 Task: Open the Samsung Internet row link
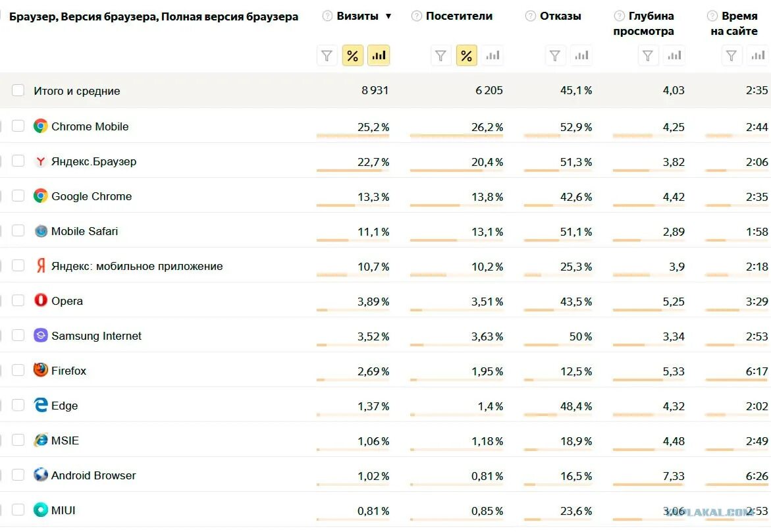96,336
